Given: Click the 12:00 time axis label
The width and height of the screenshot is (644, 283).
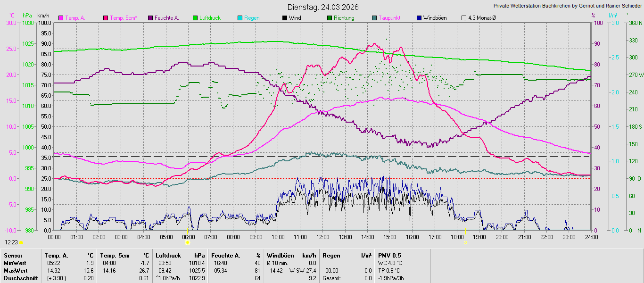Looking at the screenshot, I should (x=322, y=237).
